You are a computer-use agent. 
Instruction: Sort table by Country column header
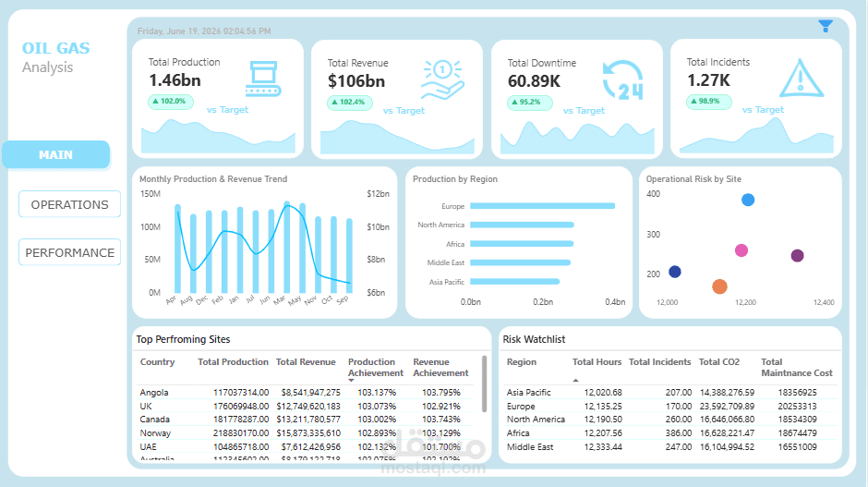157,362
